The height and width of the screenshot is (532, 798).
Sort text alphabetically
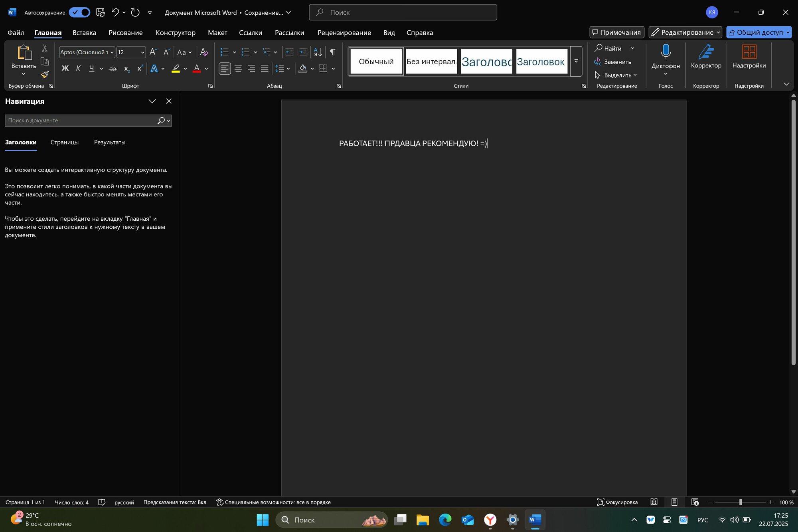[x=318, y=52]
